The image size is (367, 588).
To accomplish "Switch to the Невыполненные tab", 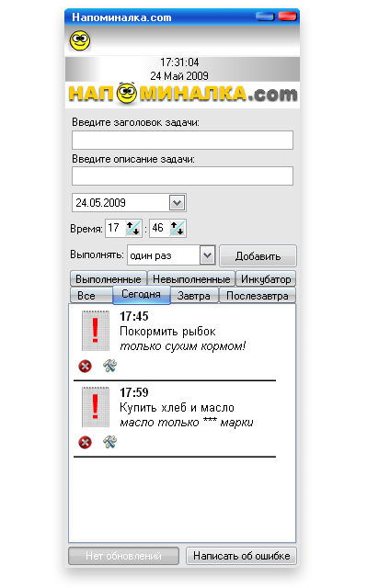I will point(191,279).
